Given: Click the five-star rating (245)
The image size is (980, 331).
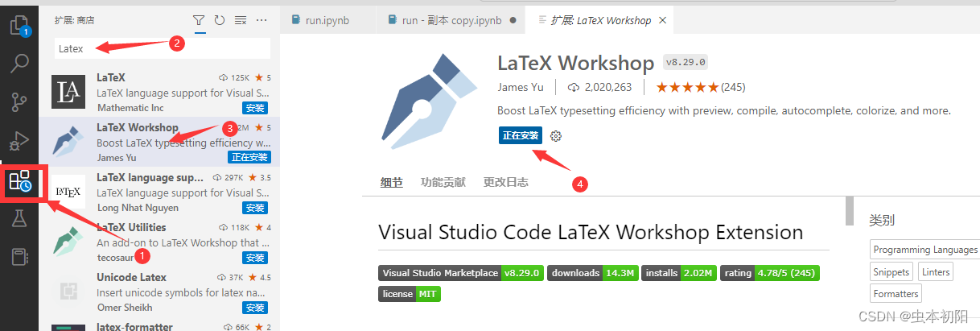Looking at the screenshot, I should point(699,86).
